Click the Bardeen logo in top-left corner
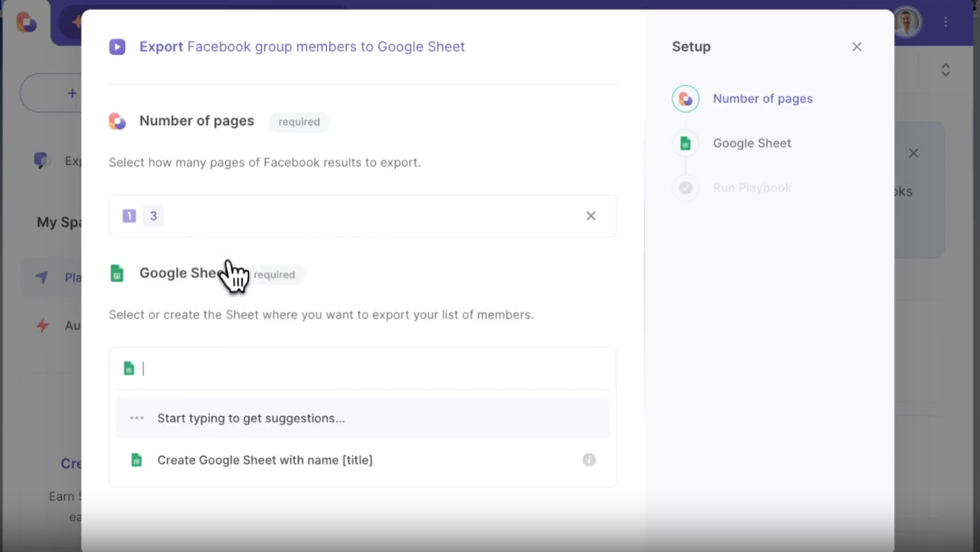Screen dimensions: 980x552 point(26,22)
